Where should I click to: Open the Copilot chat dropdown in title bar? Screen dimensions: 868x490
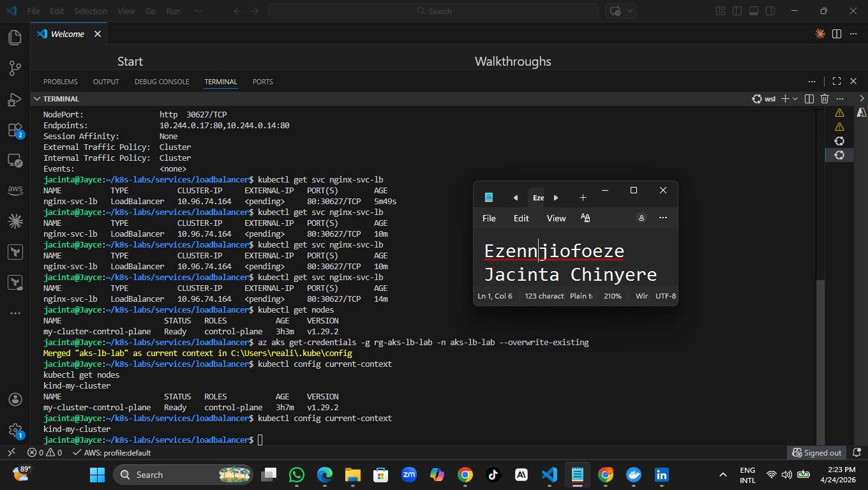coord(630,11)
